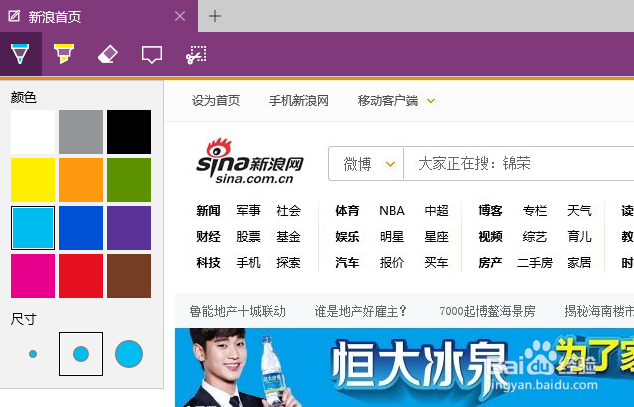Close the 新浪首页 tab

point(180,16)
